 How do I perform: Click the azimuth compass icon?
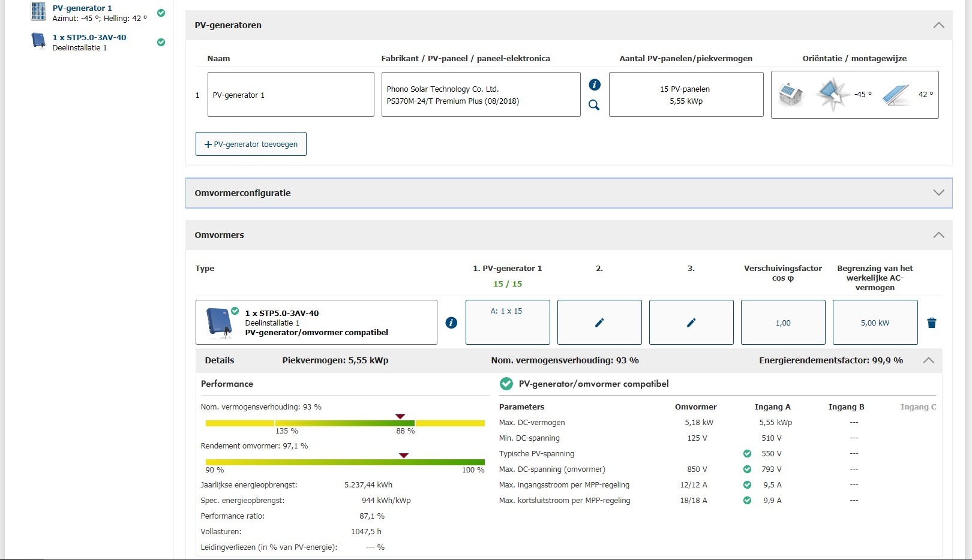[832, 95]
